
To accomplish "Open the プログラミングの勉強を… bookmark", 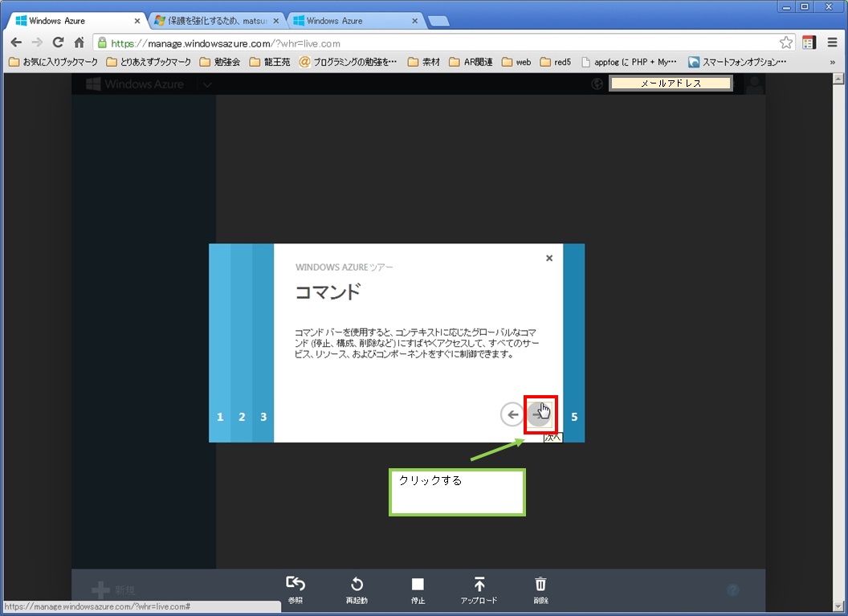I will click(349, 62).
